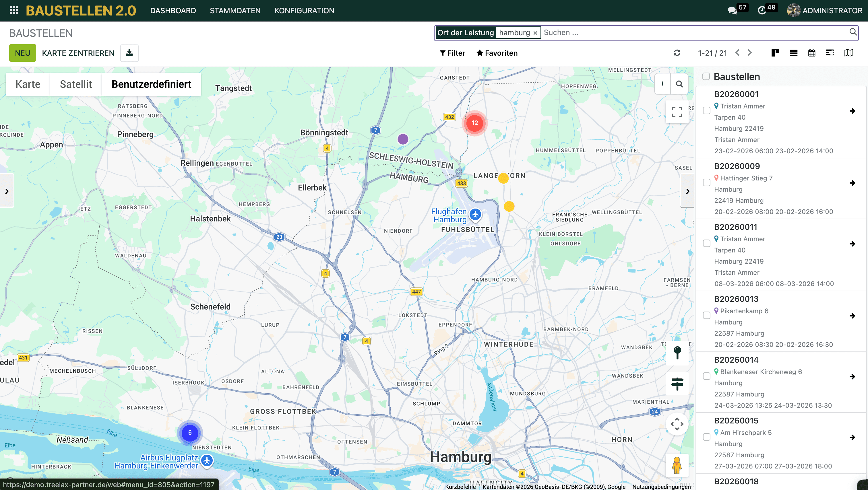Open the chat messages icon
This screenshot has height=490, width=868.
[x=732, y=10]
